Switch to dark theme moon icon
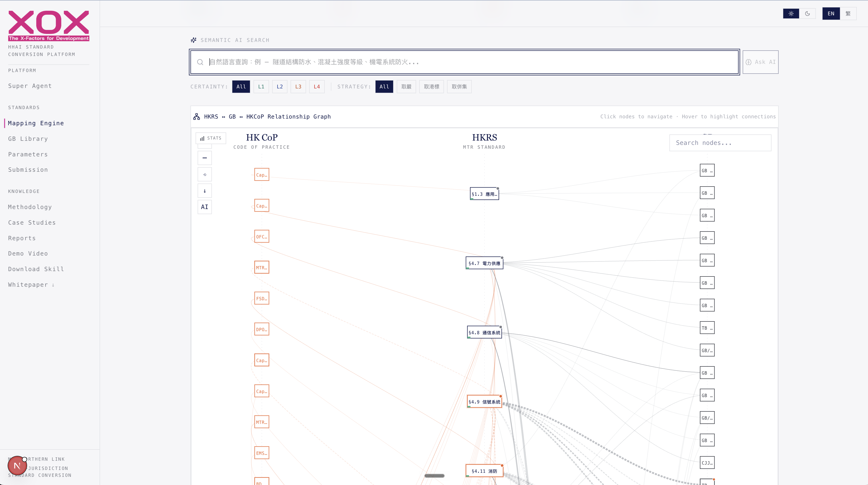The height and width of the screenshot is (485, 868). click(x=807, y=14)
